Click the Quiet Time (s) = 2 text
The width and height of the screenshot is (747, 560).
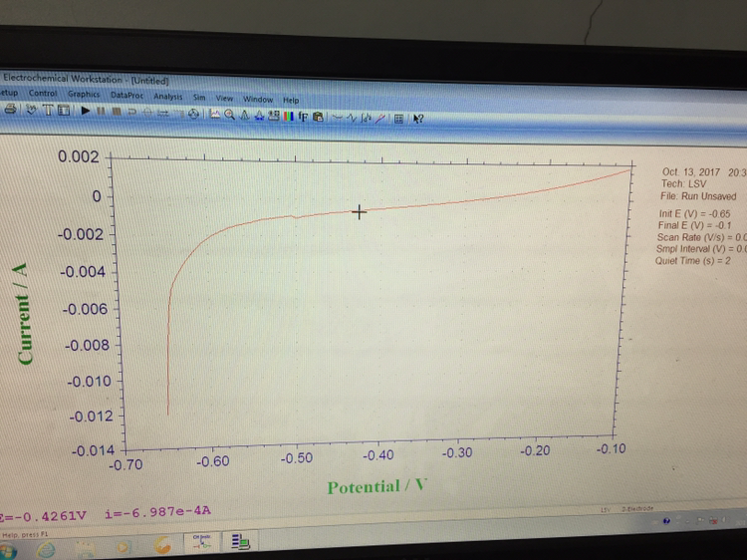[692, 261]
